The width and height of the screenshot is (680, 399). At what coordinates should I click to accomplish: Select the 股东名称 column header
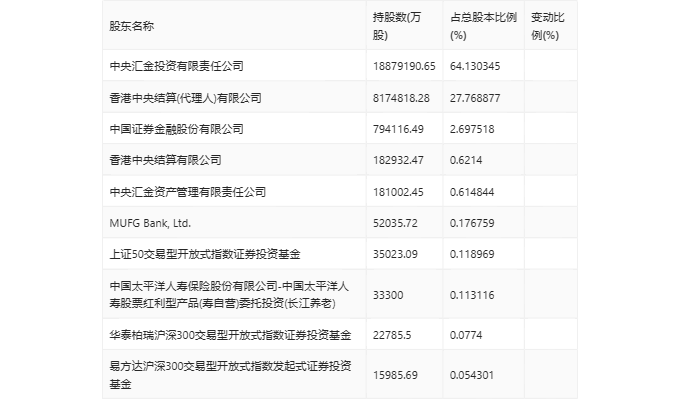coord(131,26)
